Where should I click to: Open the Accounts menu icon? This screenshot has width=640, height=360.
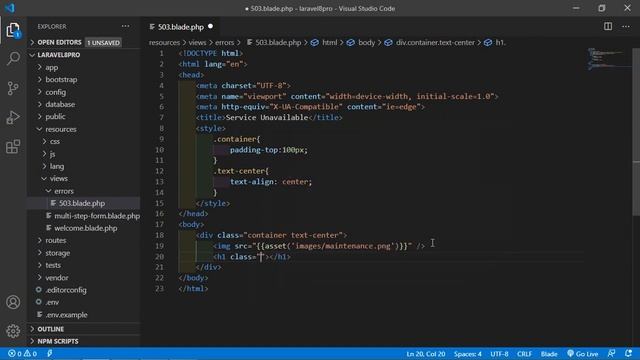tap(13, 302)
